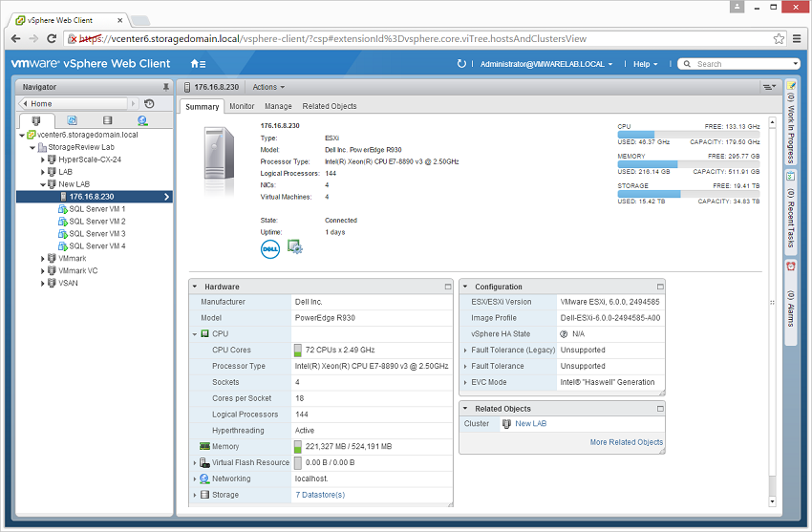Switch to Networking navigator tab
812x532 pixels.
(x=142, y=120)
